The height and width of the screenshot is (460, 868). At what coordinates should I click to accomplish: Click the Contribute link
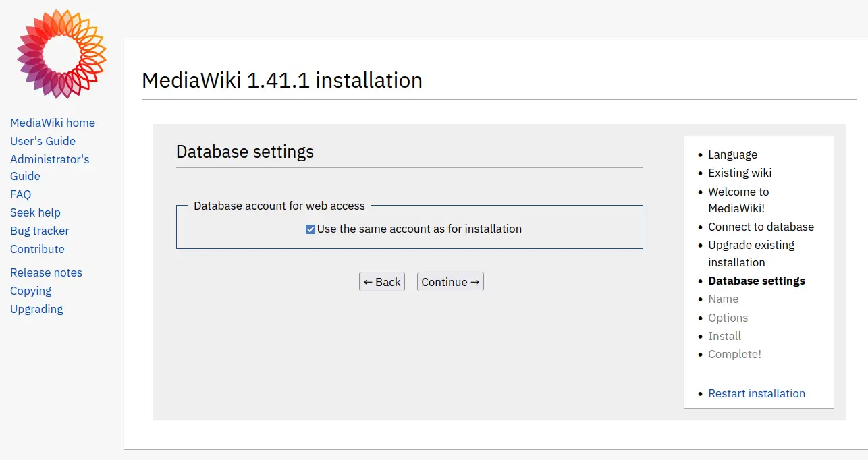click(37, 249)
